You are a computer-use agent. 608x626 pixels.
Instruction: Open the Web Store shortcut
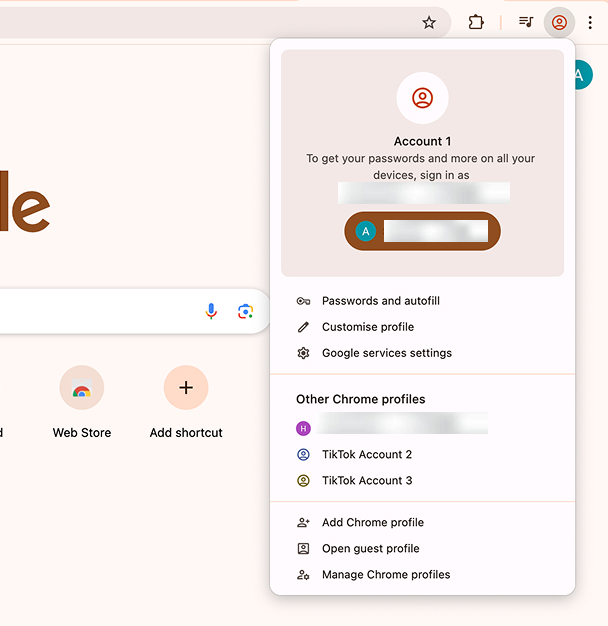point(82,388)
